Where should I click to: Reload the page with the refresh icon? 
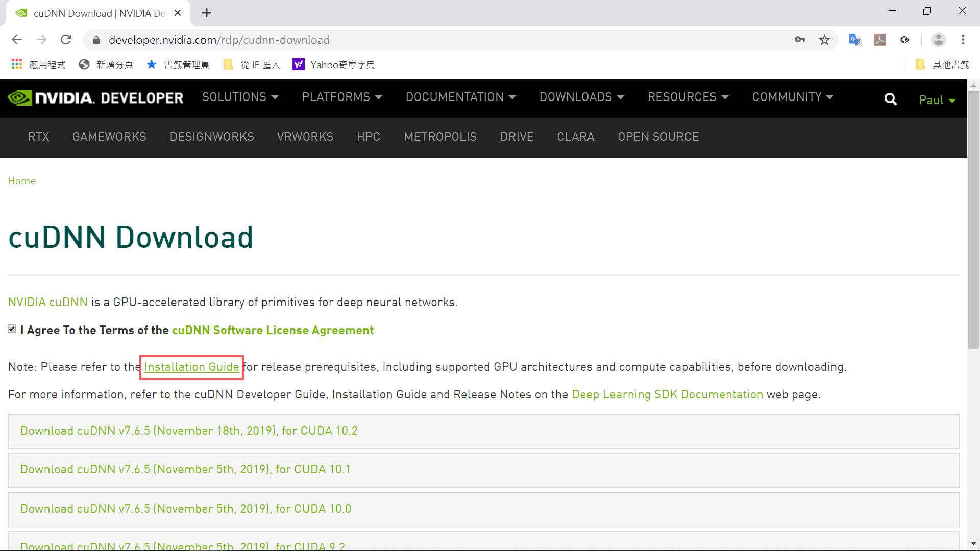[x=66, y=40]
